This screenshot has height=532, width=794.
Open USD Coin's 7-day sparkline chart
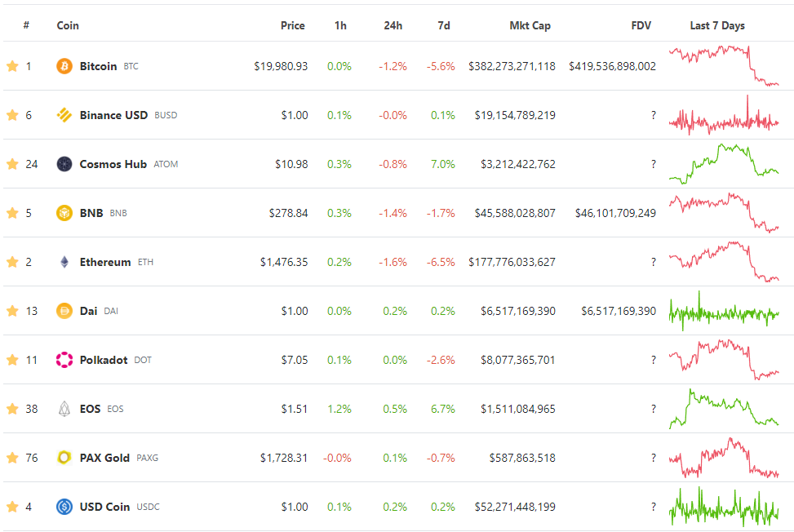tap(724, 506)
